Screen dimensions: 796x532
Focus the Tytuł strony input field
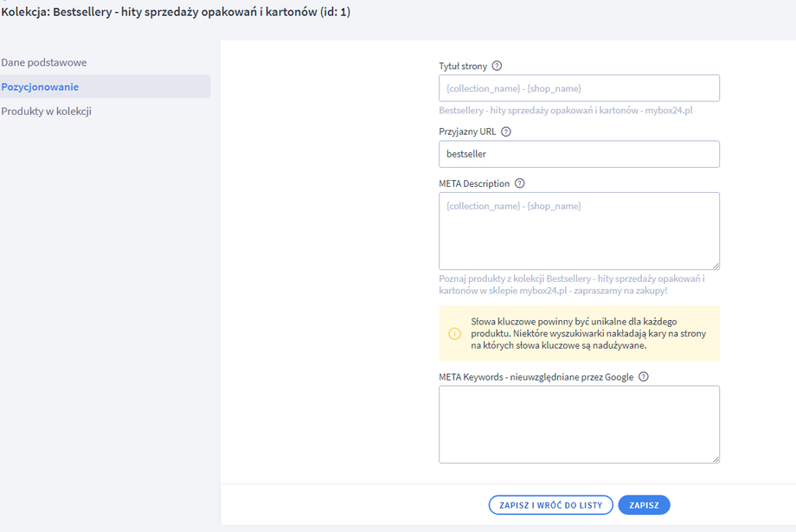tap(579, 88)
